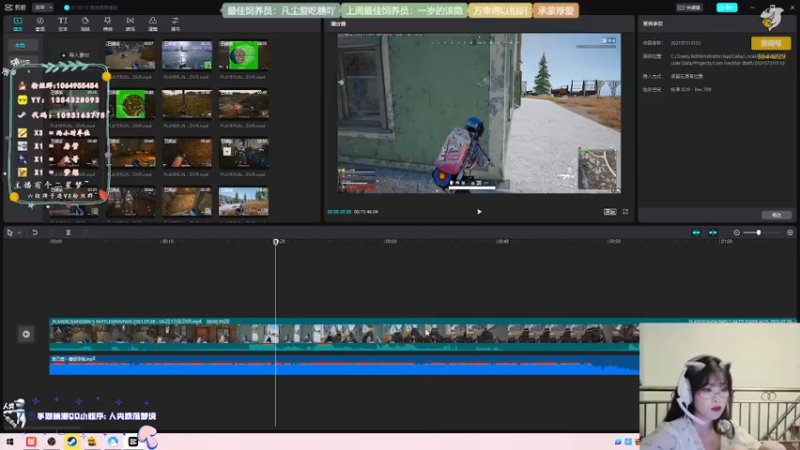Toggle main track magnet snapping

click(696, 233)
